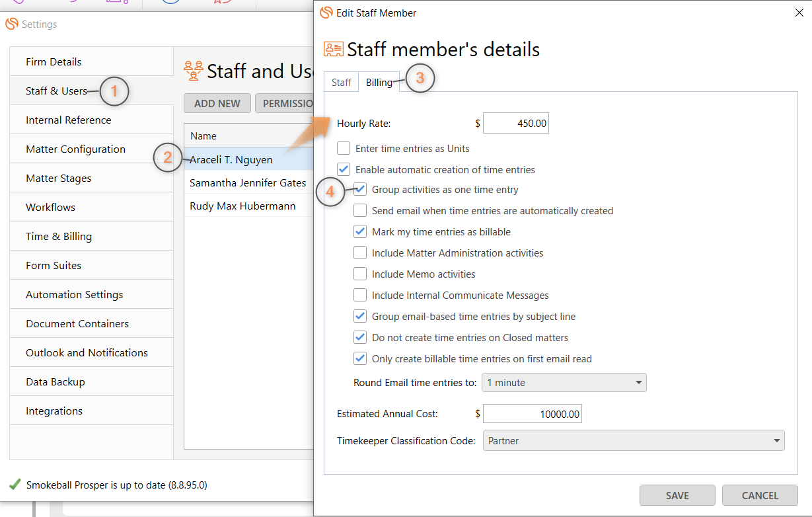The height and width of the screenshot is (517, 812).
Task: Open Form Suites settings section
Action: (x=91, y=266)
